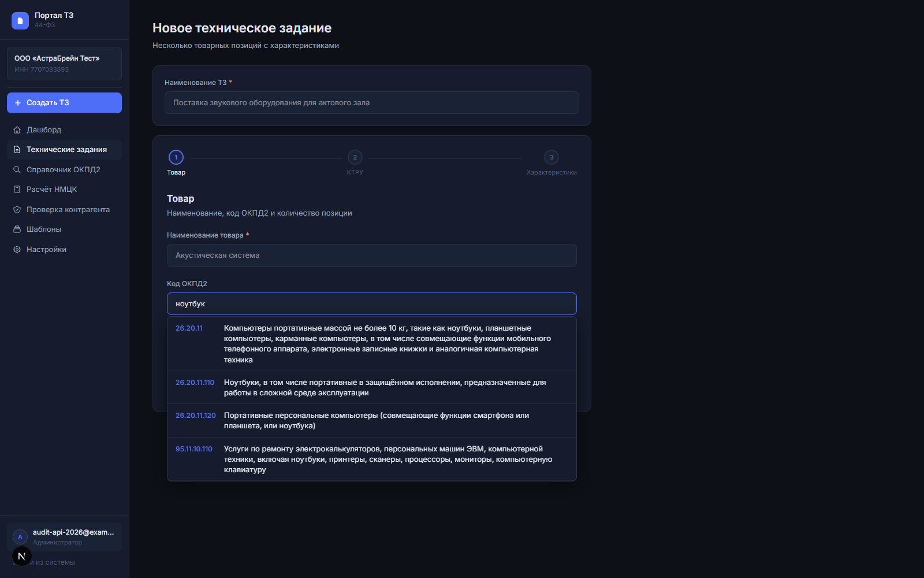Click step 1 Товар in stepper
The image size is (924, 578).
tap(176, 163)
